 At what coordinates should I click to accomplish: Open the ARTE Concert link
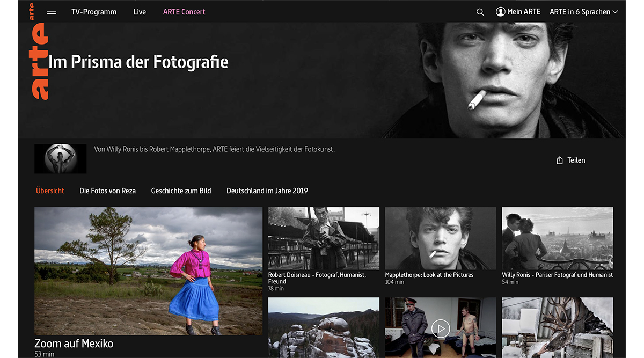pyautogui.click(x=184, y=12)
